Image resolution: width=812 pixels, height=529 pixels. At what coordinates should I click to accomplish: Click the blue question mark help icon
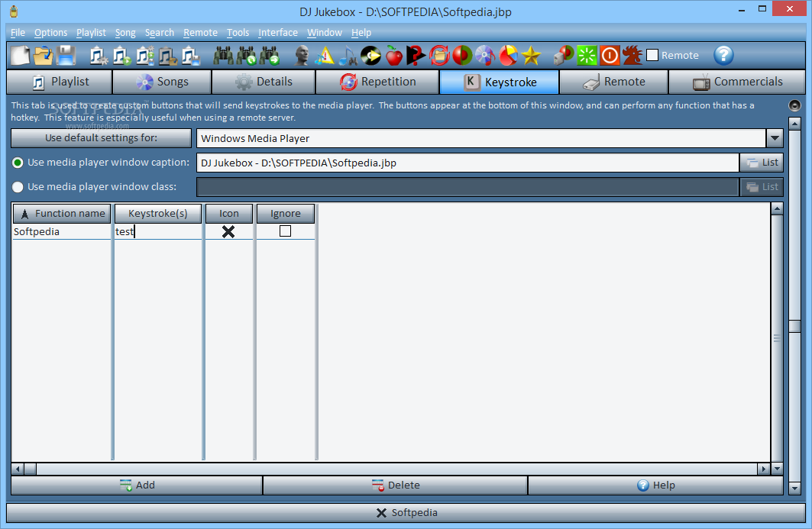pyautogui.click(x=723, y=56)
